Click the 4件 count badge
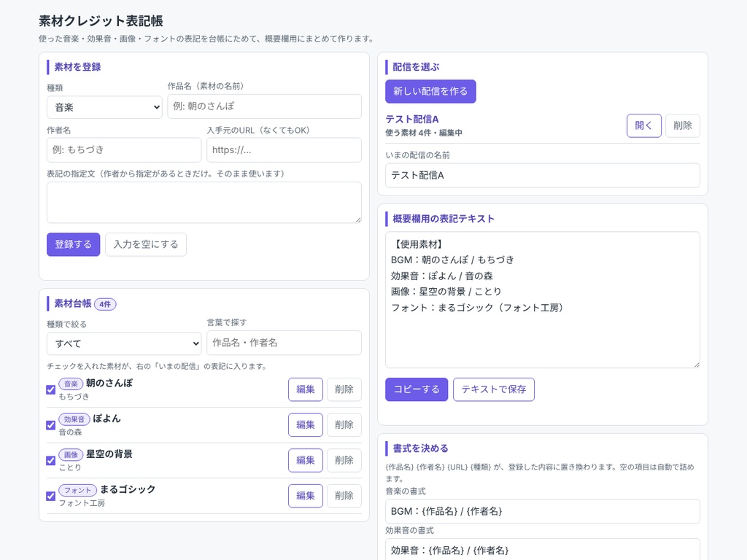This screenshot has width=747, height=560. [x=105, y=304]
